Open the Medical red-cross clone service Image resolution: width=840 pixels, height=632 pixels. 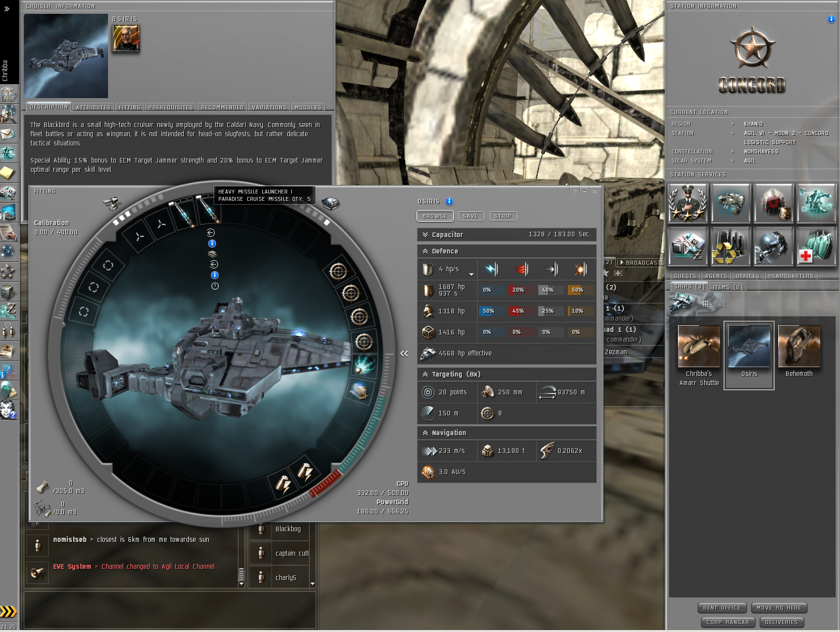pos(816,246)
